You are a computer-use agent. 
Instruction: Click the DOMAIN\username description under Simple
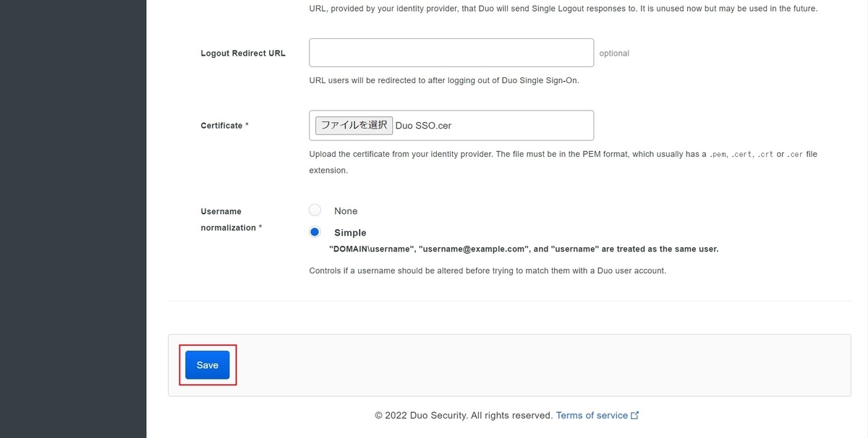pos(524,249)
